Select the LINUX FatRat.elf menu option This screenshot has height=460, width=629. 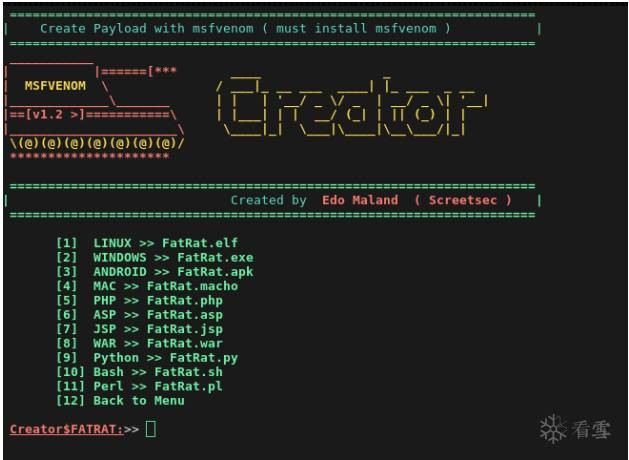(x=147, y=243)
